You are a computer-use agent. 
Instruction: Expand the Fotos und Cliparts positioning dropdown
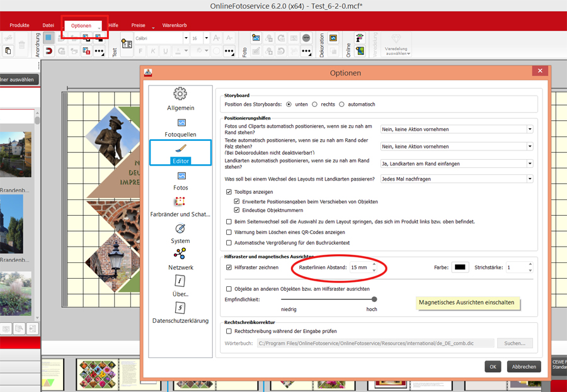click(457, 129)
